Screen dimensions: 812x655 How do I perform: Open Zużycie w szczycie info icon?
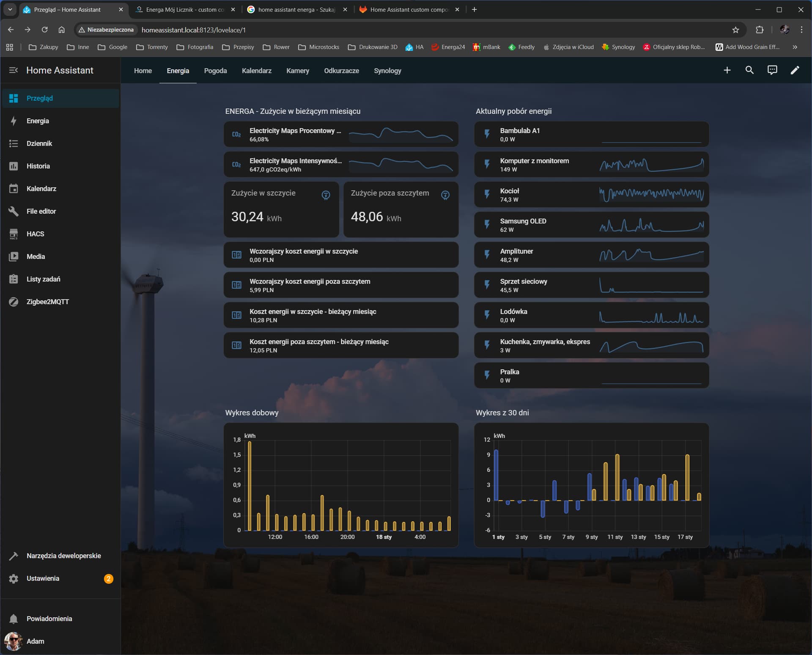point(326,195)
